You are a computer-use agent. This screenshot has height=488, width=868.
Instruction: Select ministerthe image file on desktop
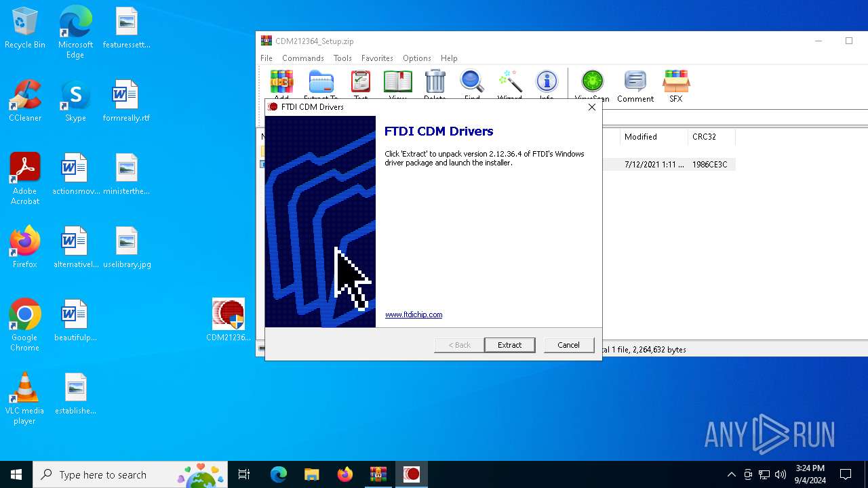126,174
